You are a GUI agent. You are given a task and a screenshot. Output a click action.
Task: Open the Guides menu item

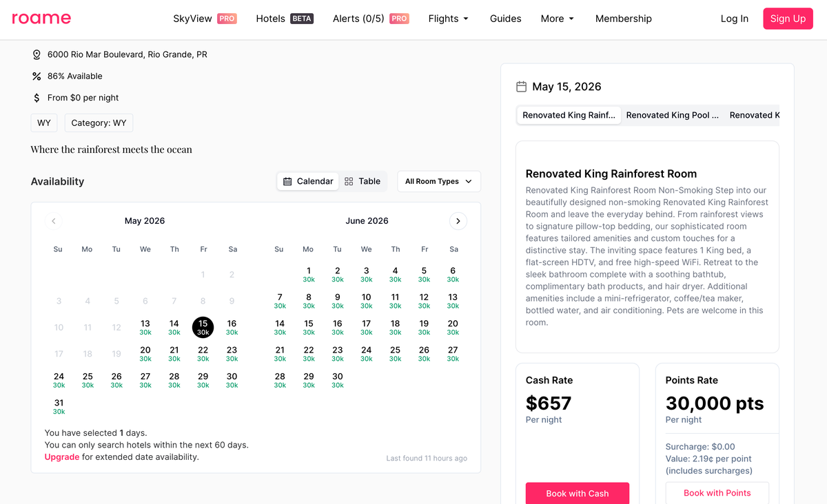pyautogui.click(x=506, y=19)
